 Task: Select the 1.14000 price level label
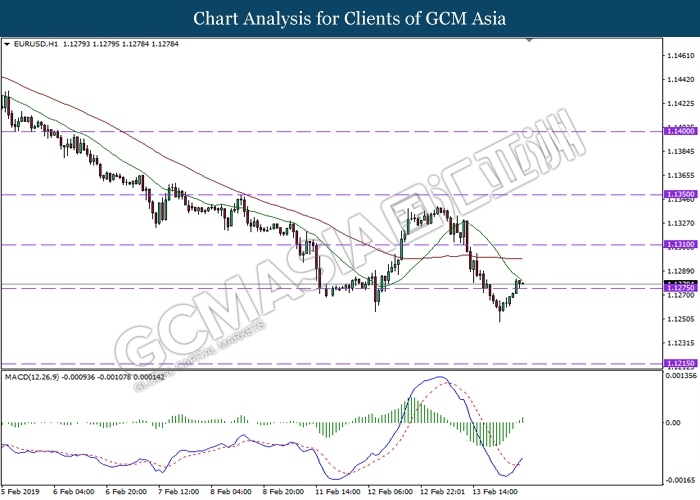point(681,131)
